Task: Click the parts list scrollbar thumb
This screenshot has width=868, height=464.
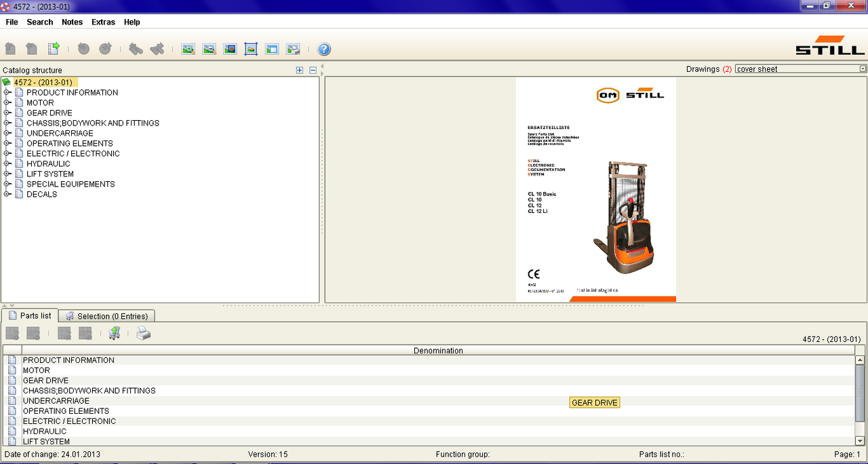Action: point(861,395)
